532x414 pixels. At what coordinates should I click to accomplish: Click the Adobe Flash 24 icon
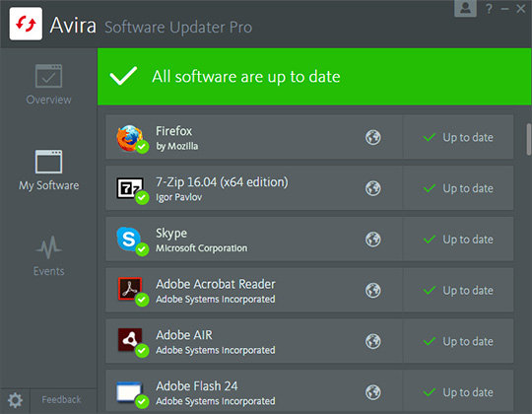coord(132,394)
